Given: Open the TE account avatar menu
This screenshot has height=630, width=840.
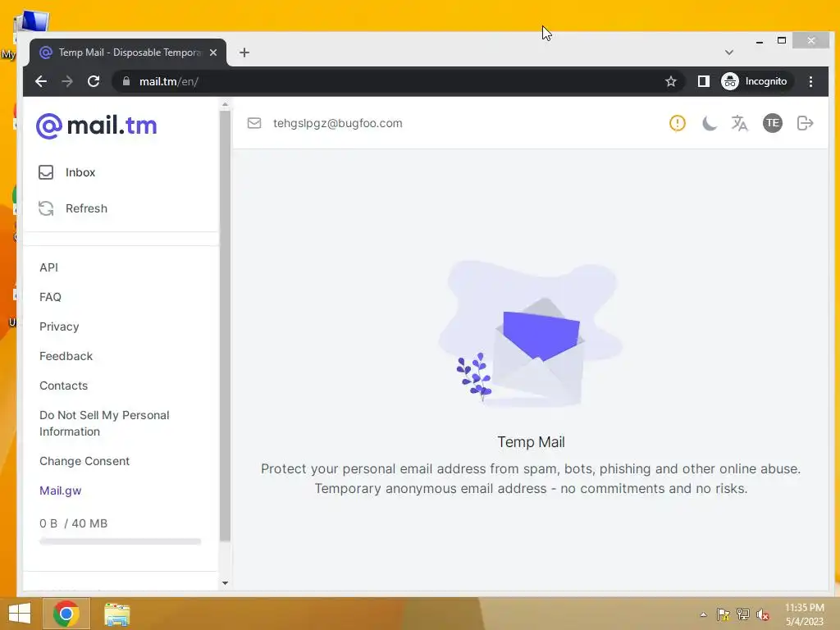Looking at the screenshot, I should 773,123.
